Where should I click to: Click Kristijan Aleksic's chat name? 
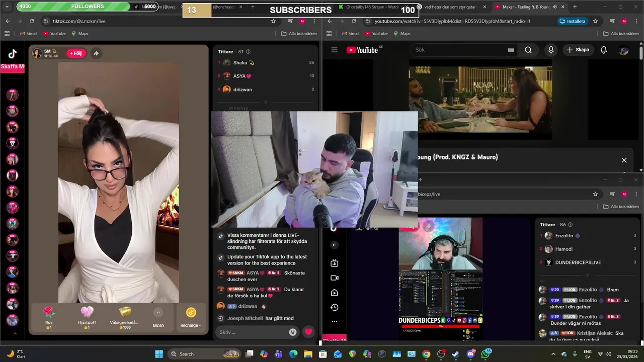595,333
